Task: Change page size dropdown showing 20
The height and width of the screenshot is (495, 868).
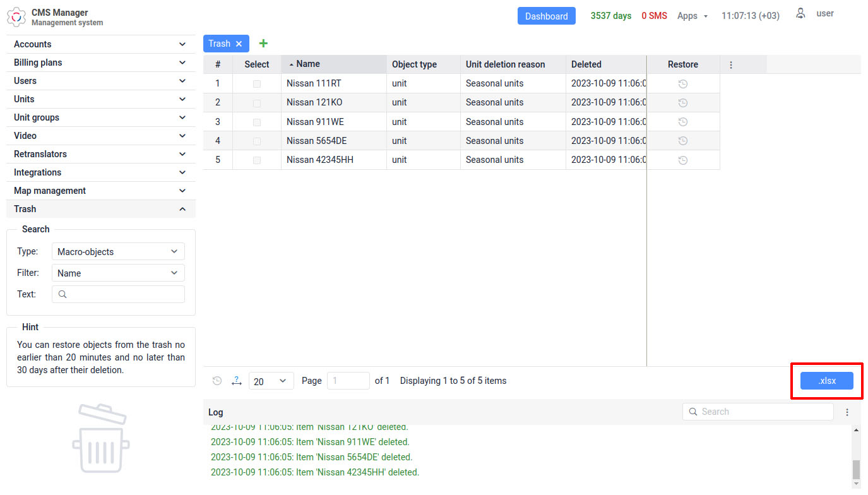Action: coord(271,381)
